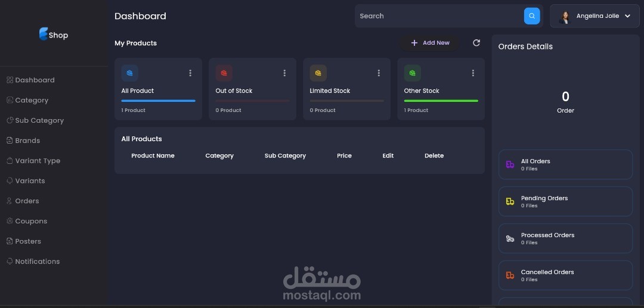Click the Sub Category sidebar icon
This screenshot has width=644, height=308.
point(10,120)
